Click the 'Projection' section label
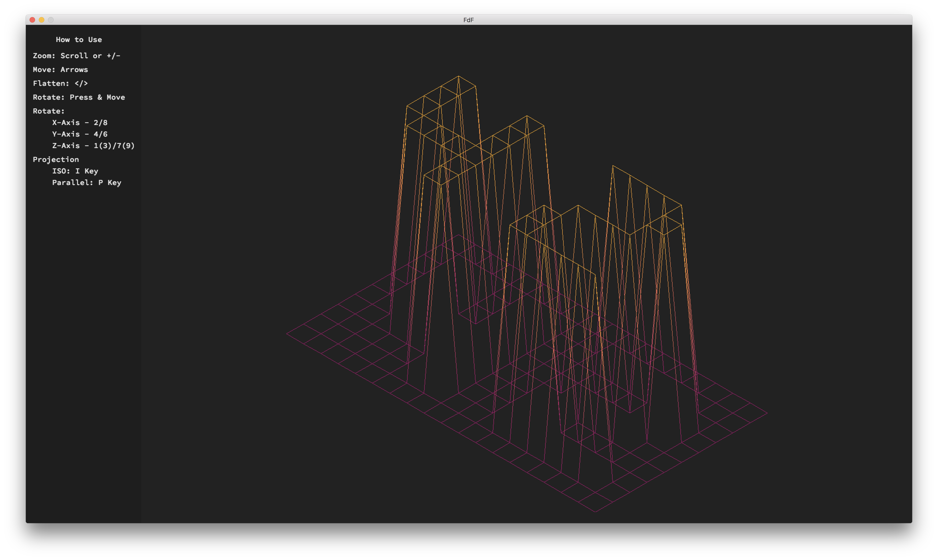This screenshot has height=560, width=938. [x=56, y=159]
